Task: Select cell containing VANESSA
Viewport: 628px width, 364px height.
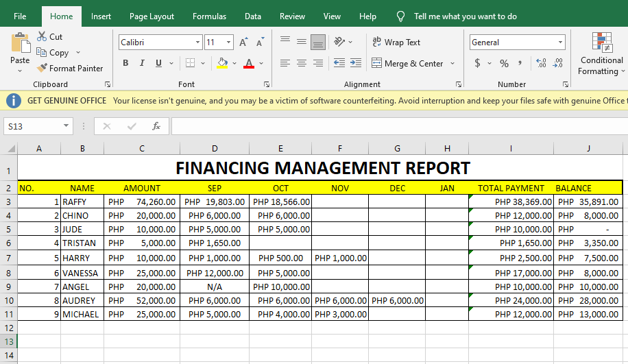Action: (x=82, y=273)
